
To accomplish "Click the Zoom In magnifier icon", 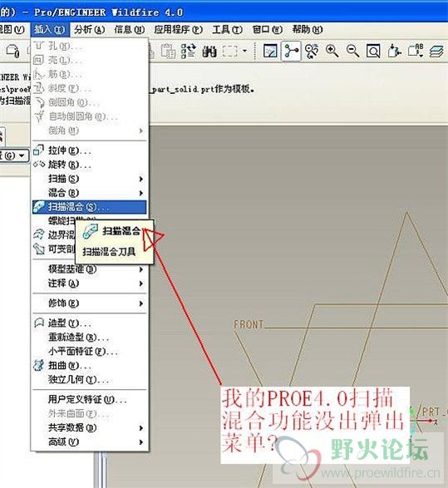I will 332,51.
